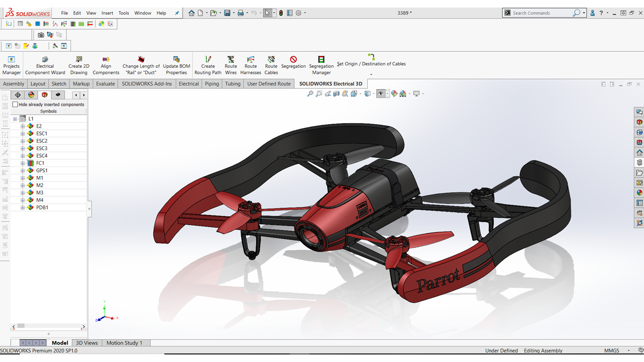Open the Open-file dropdown arrow
This screenshot has width=644, height=362.
pyautogui.click(x=219, y=13)
